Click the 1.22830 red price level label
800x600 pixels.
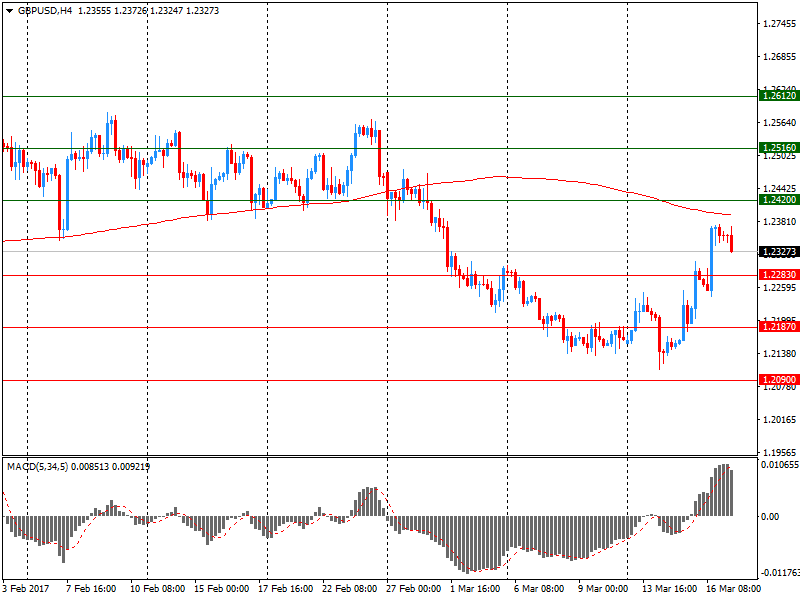click(x=779, y=274)
